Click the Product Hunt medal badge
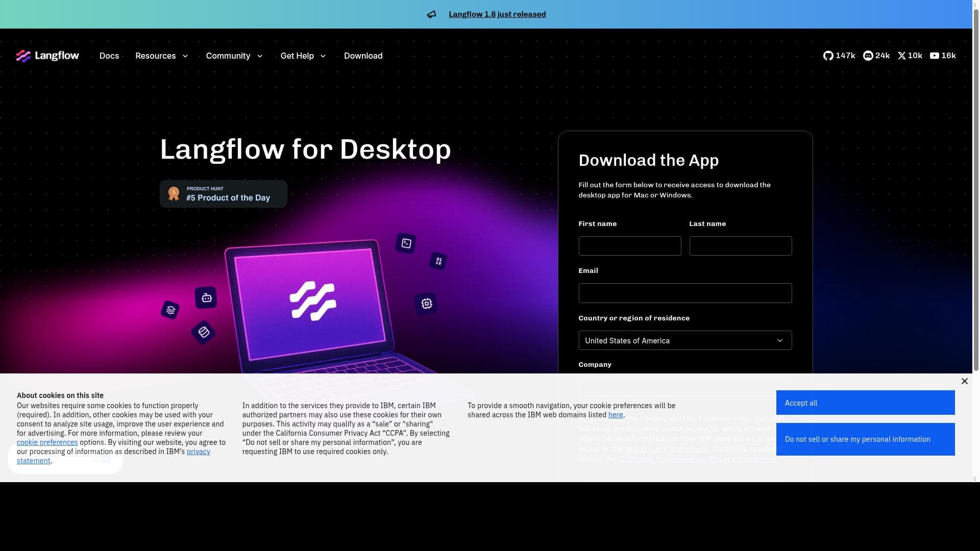980x551 pixels. point(174,194)
